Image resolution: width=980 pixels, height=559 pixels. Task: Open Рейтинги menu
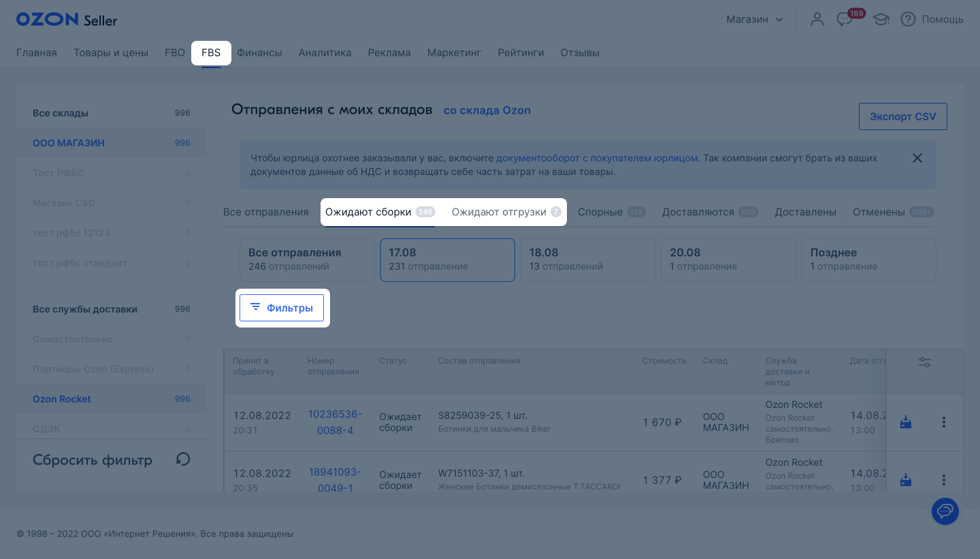point(521,52)
